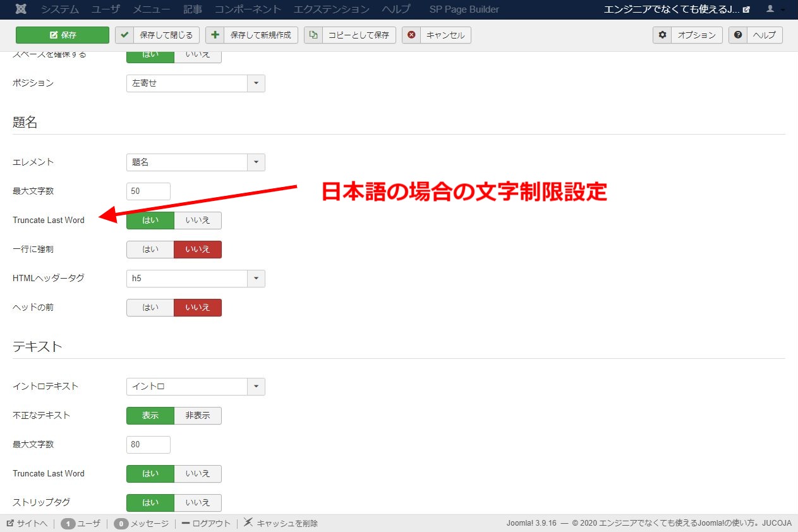Click the gear icon on オプション button
Viewport: 798px width, 532px height.
662,35
